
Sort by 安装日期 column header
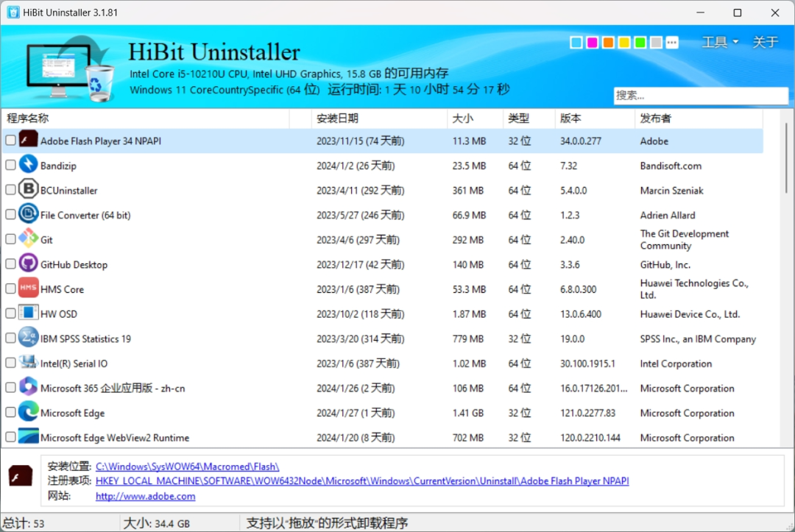click(x=379, y=118)
